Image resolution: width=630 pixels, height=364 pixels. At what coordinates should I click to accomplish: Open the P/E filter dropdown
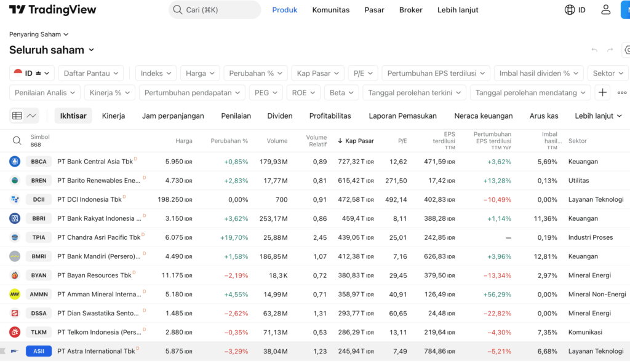click(363, 73)
